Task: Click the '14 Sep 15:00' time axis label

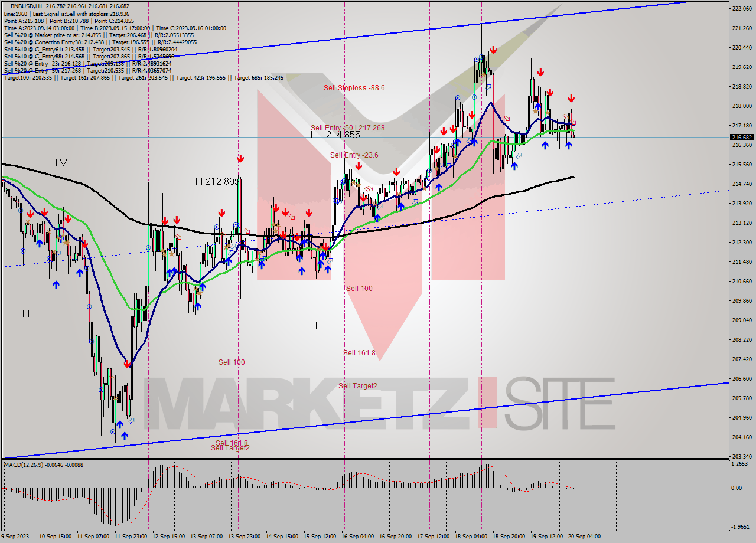Action: point(282,537)
